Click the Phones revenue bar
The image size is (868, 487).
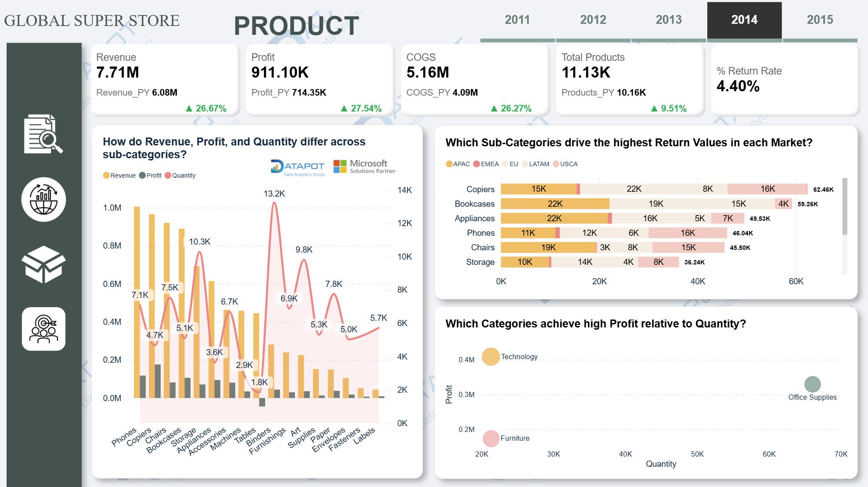click(x=137, y=302)
